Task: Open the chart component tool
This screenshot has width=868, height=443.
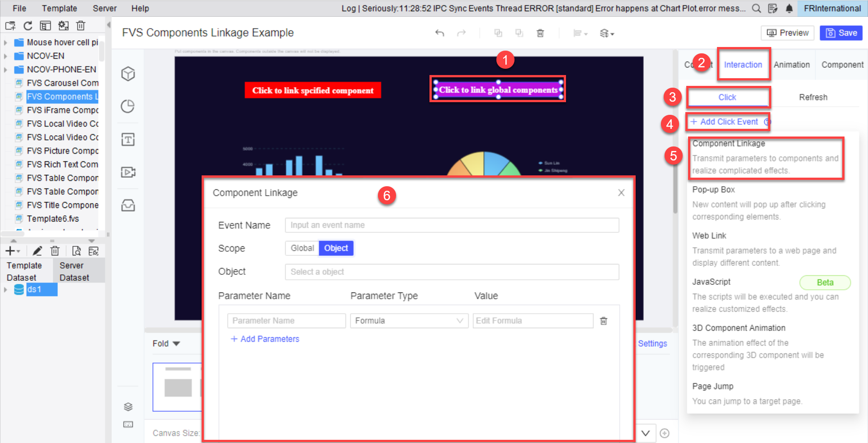Action: 128,106
